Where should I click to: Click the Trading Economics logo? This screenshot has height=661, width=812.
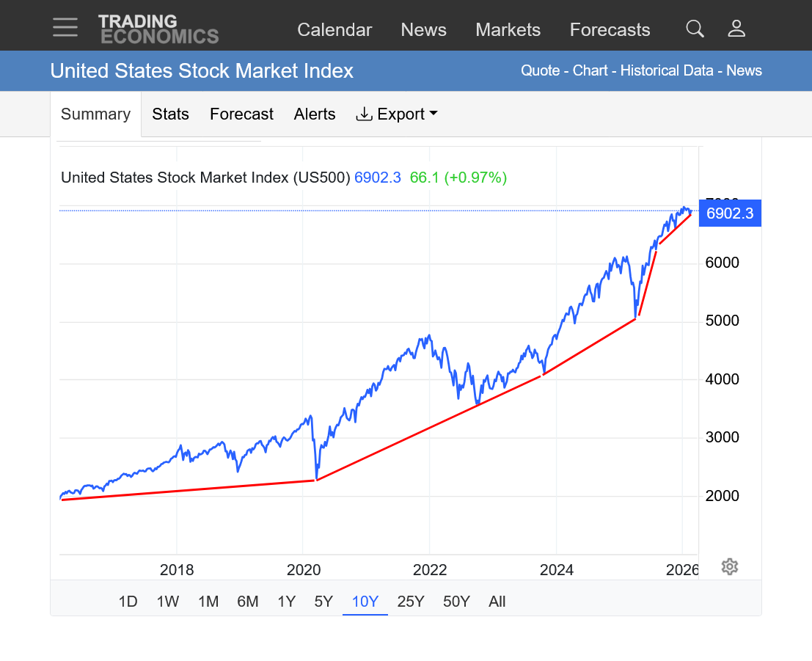click(158, 29)
